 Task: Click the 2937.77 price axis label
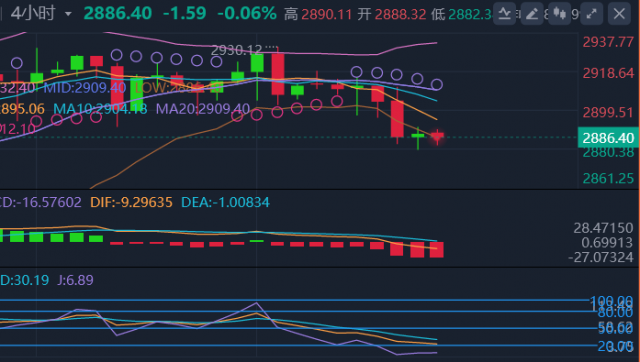608,42
